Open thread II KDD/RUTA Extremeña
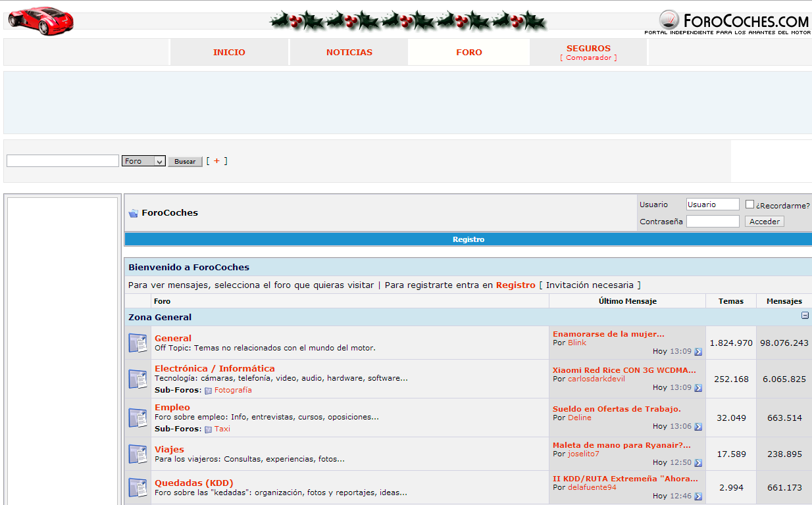 pyautogui.click(x=625, y=479)
